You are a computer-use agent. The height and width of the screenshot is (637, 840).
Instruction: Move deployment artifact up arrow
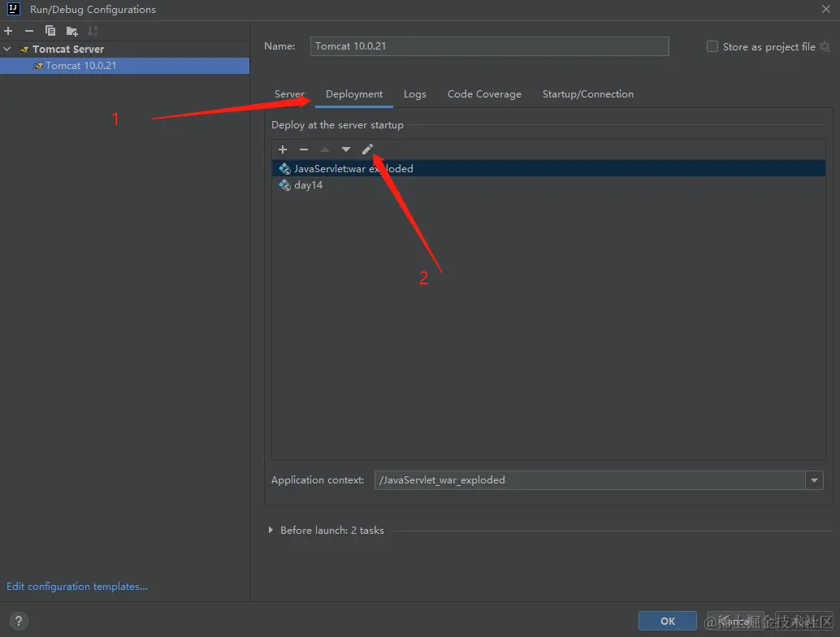coord(325,149)
